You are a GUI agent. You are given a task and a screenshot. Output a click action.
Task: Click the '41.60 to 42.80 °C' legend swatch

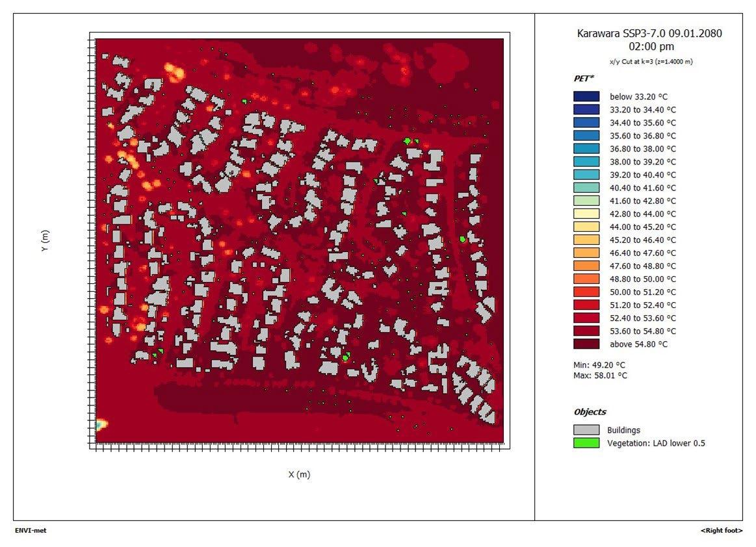tap(586, 201)
